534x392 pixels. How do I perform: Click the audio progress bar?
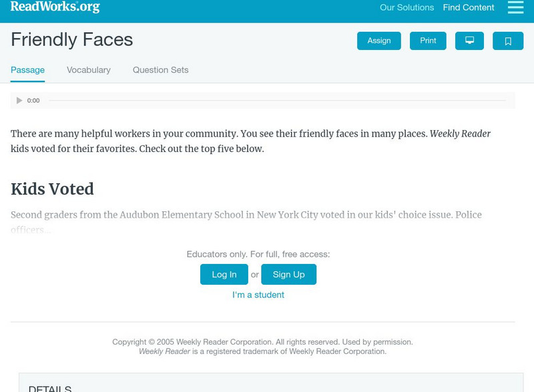pos(280,100)
